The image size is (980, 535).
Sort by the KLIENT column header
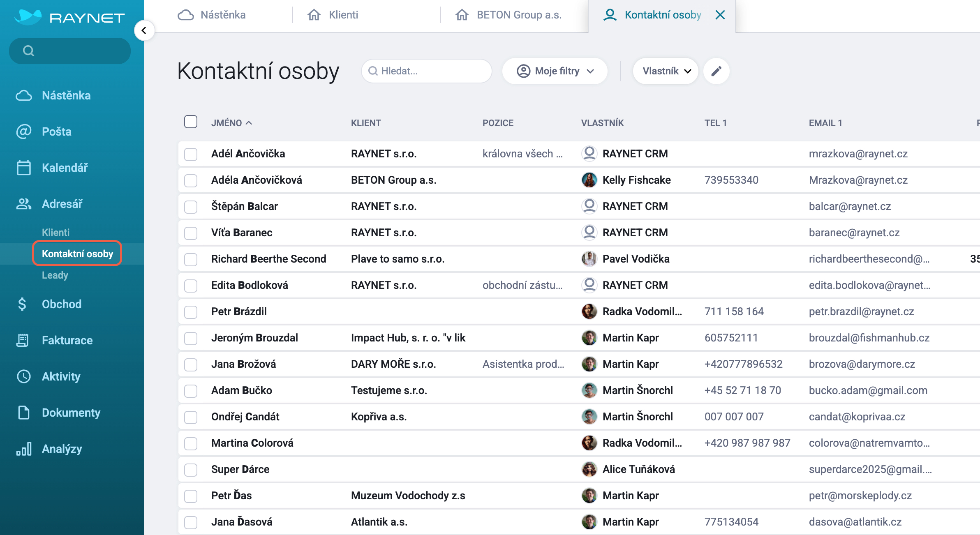[366, 123]
